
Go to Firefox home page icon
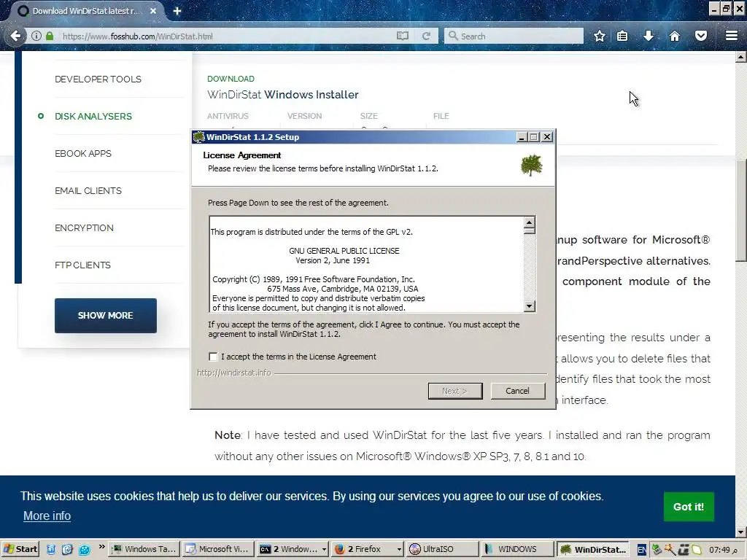[x=675, y=36]
